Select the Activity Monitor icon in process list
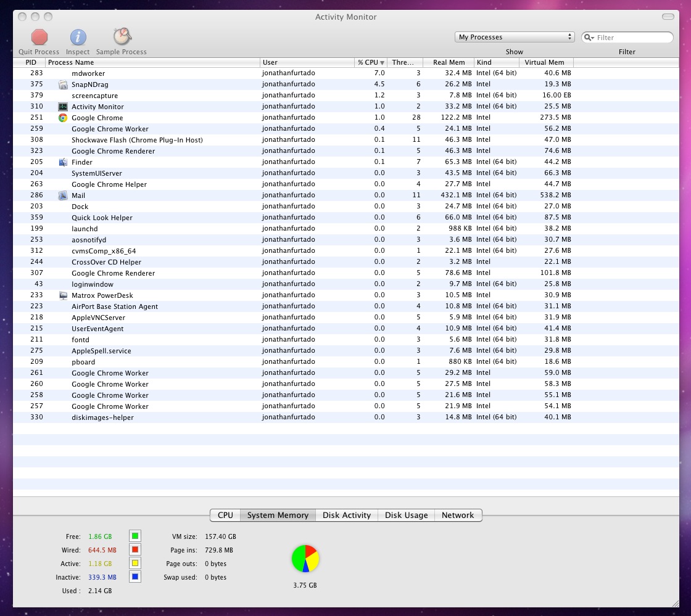 (x=63, y=107)
